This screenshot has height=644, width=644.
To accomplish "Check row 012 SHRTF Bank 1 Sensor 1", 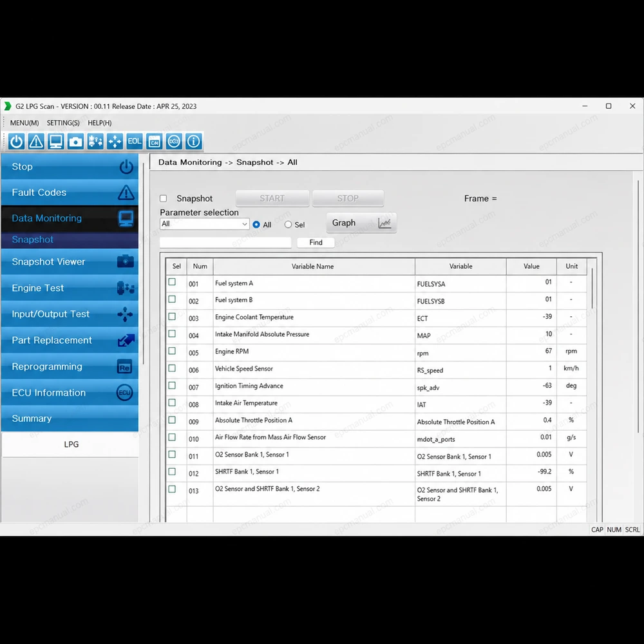I will (172, 472).
